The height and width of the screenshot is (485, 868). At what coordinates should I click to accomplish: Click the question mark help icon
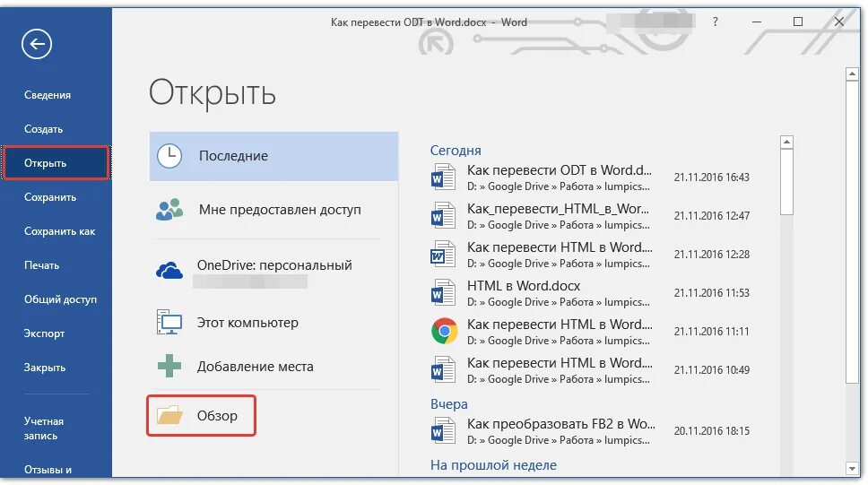[716, 22]
